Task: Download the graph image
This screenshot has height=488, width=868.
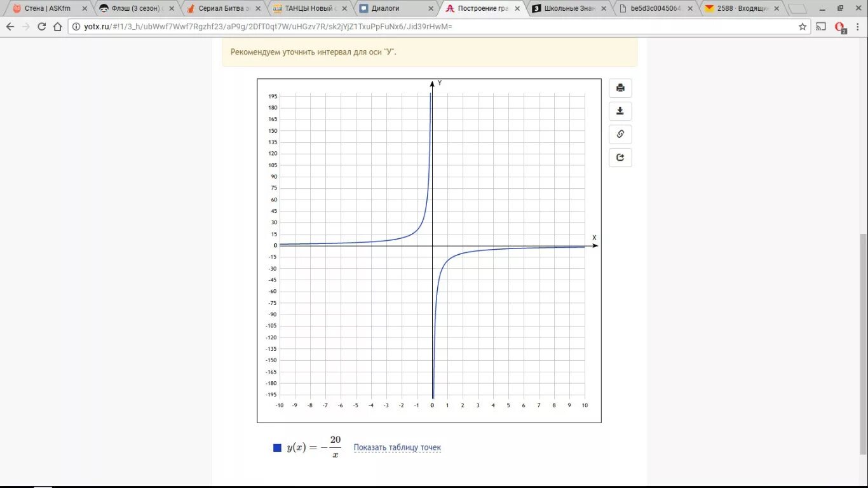Action: coord(620,111)
